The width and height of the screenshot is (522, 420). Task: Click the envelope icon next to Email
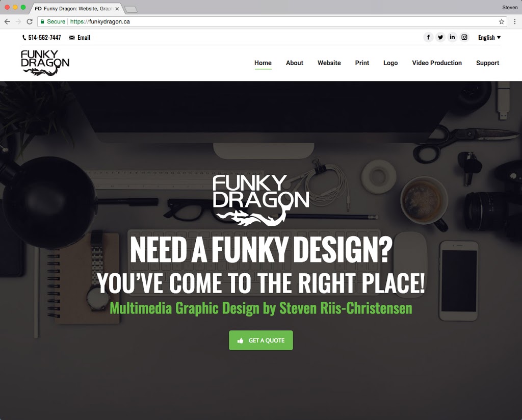point(72,38)
